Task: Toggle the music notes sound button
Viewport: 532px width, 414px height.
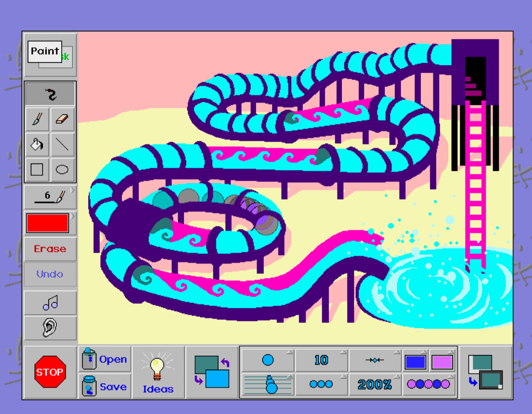Action: click(x=50, y=303)
